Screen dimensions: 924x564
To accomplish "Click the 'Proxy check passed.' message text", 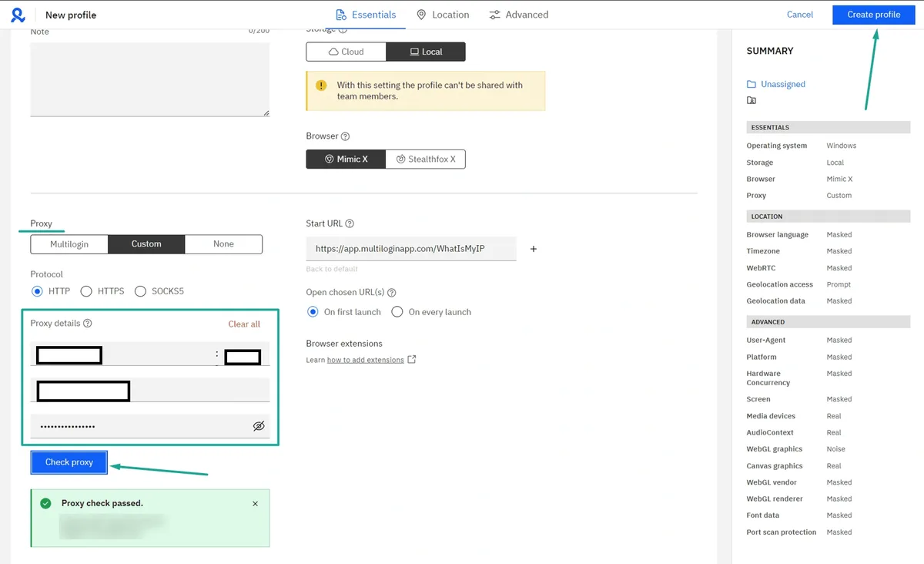I will click(102, 503).
